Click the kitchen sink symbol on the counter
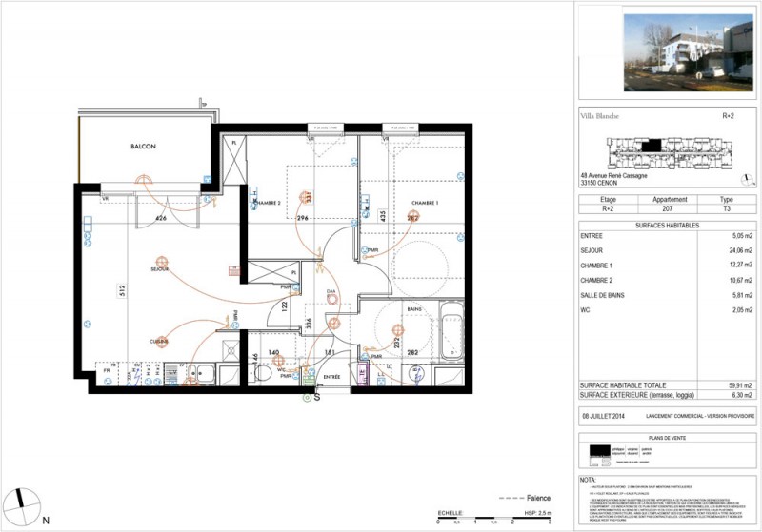 (201, 373)
